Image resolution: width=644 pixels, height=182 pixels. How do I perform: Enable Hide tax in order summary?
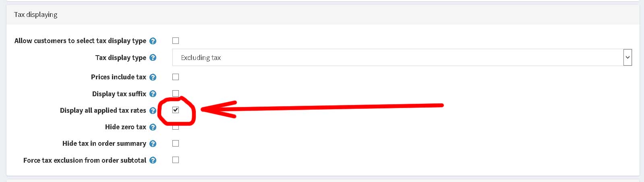(x=176, y=143)
